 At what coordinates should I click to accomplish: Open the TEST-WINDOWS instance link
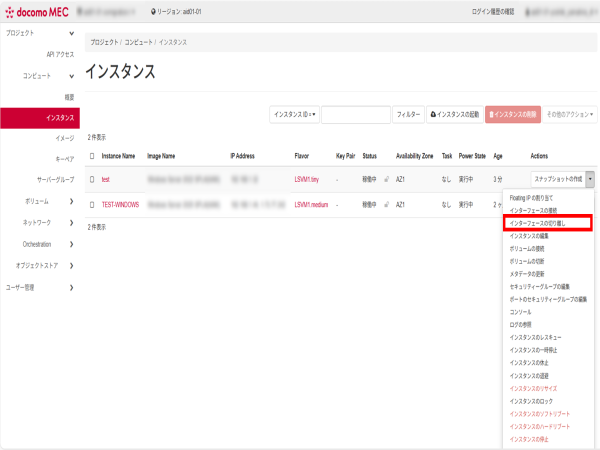pyautogui.click(x=119, y=204)
